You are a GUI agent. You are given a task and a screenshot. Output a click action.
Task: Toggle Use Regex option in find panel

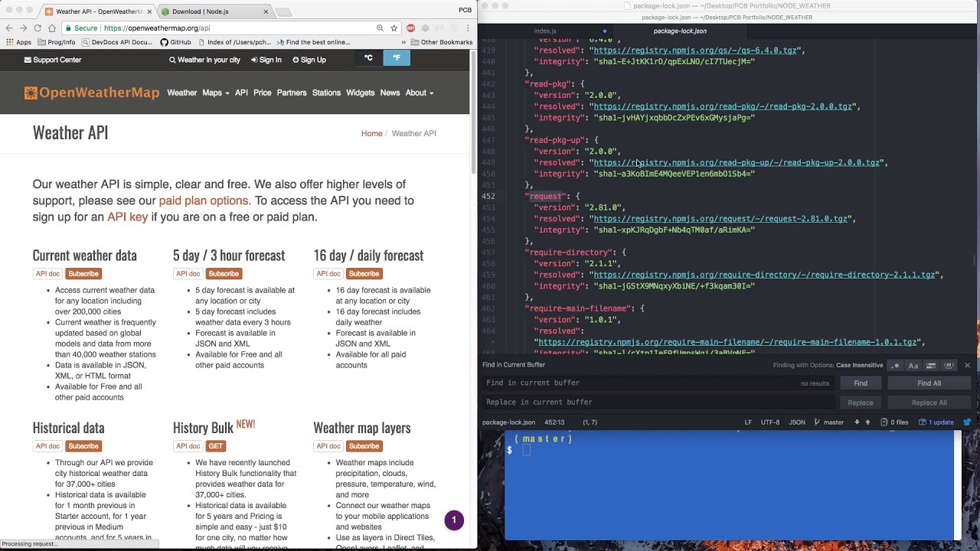coord(895,365)
